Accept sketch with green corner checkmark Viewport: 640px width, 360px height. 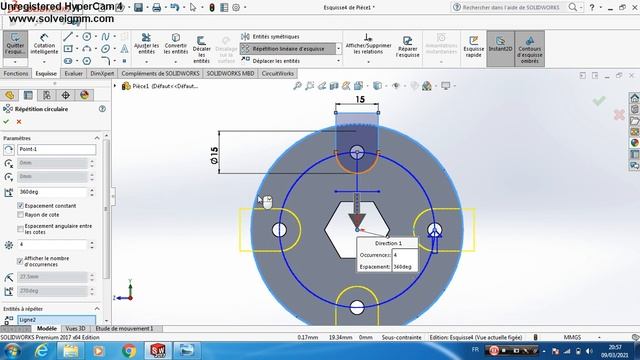599,100
